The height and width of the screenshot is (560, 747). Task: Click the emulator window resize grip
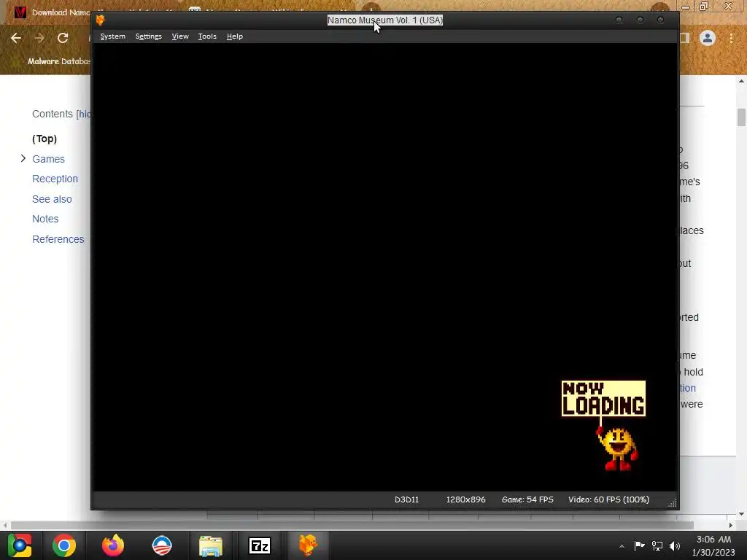click(x=672, y=503)
